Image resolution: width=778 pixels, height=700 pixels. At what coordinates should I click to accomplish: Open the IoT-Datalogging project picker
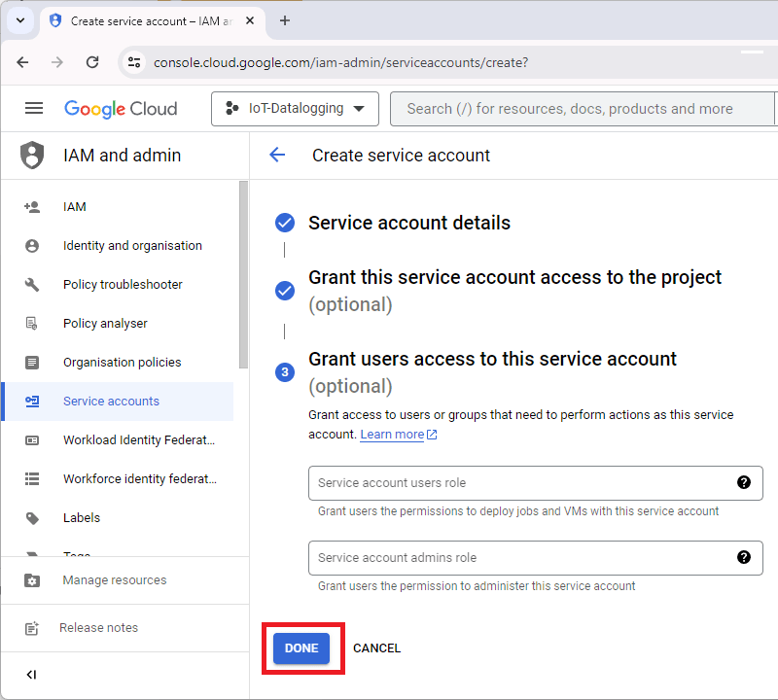click(295, 109)
